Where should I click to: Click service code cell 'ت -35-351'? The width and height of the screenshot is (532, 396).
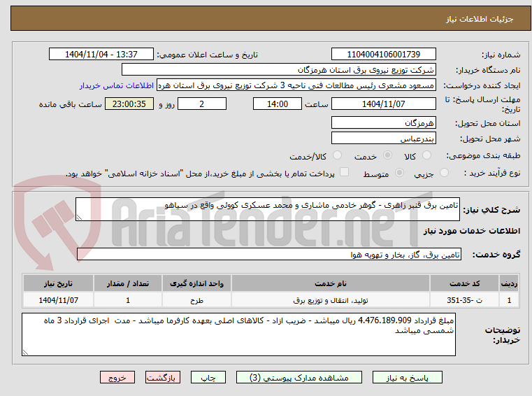click(464, 300)
